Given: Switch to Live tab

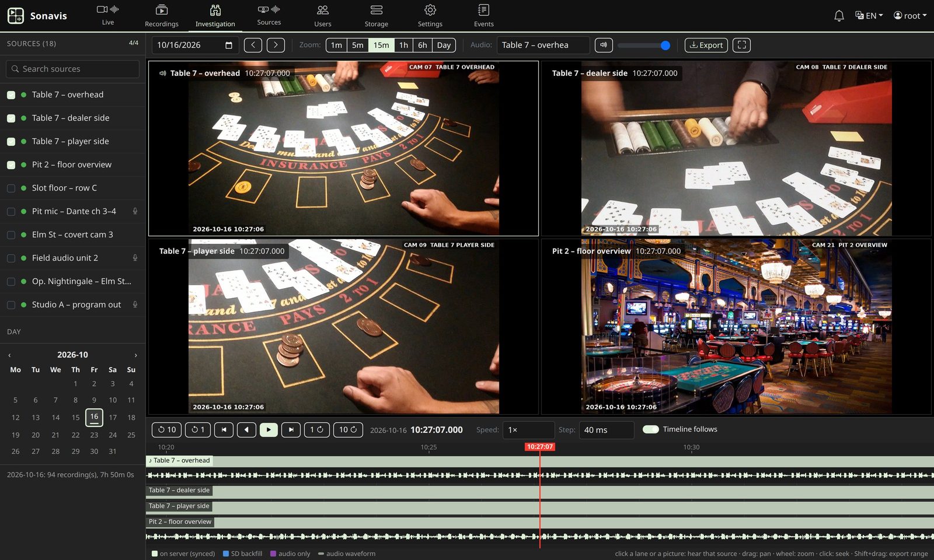Looking at the screenshot, I should (x=108, y=16).
